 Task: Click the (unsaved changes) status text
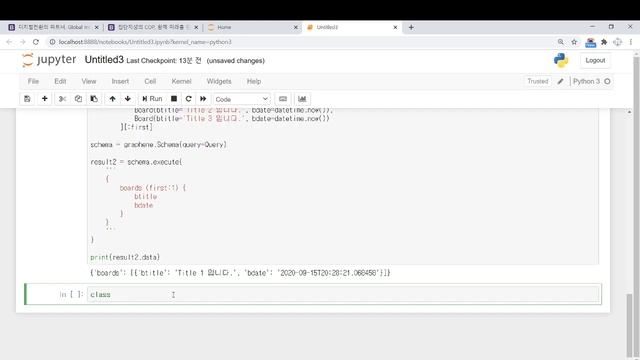[236, 61]
